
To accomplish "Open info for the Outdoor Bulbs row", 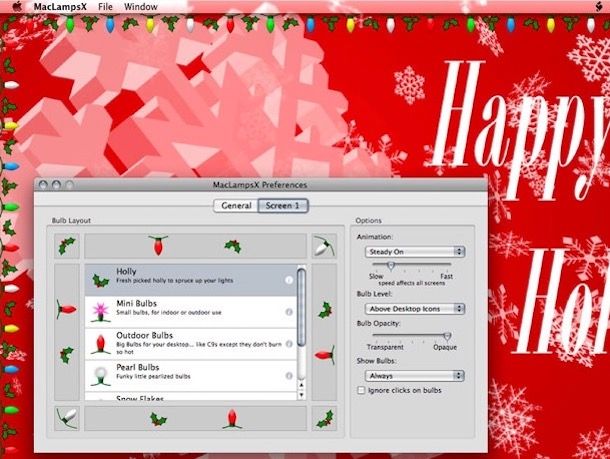I will [x=289, y=344].
